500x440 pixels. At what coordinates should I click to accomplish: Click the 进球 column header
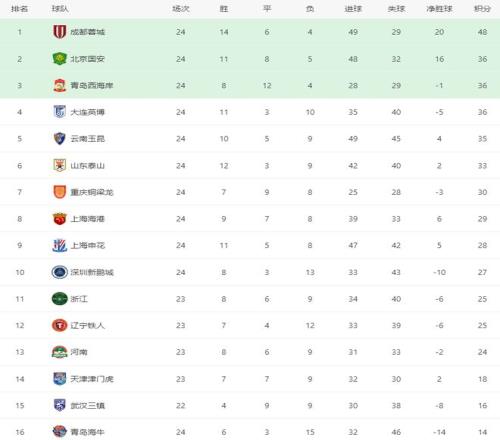coord(353,9)
